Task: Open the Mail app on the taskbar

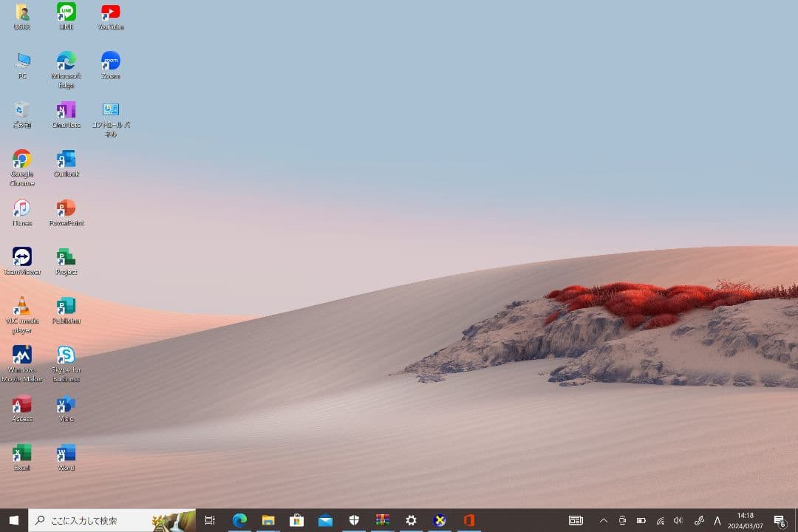Action: coord(325,520)
